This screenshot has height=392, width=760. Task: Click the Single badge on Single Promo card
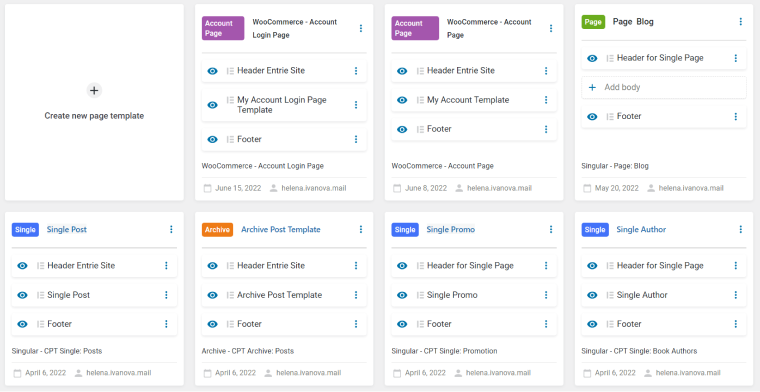[405, 230]
